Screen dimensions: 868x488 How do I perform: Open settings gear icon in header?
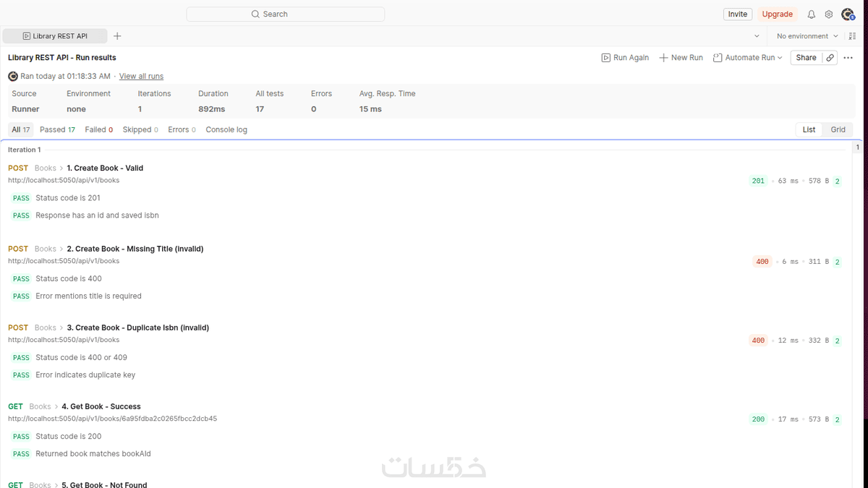829,14
